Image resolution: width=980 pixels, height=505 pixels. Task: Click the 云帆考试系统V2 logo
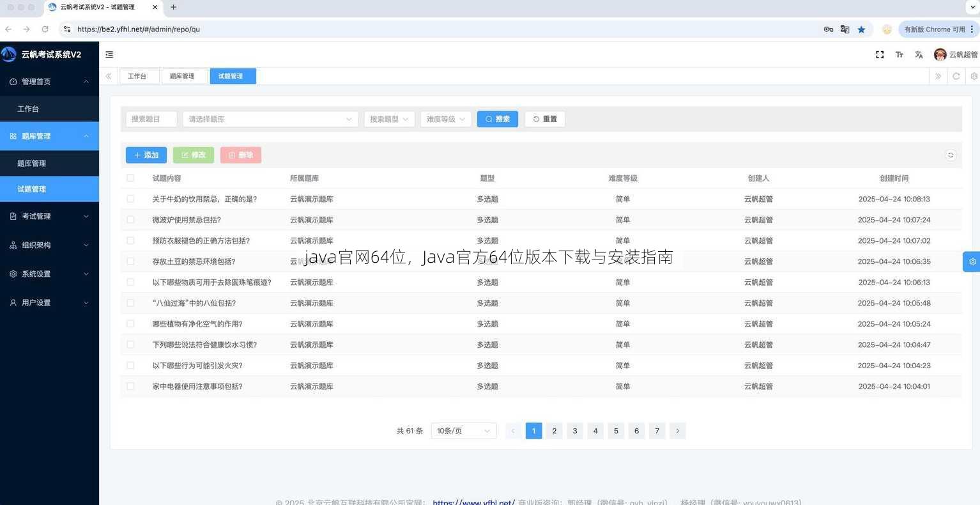[8, 54]
